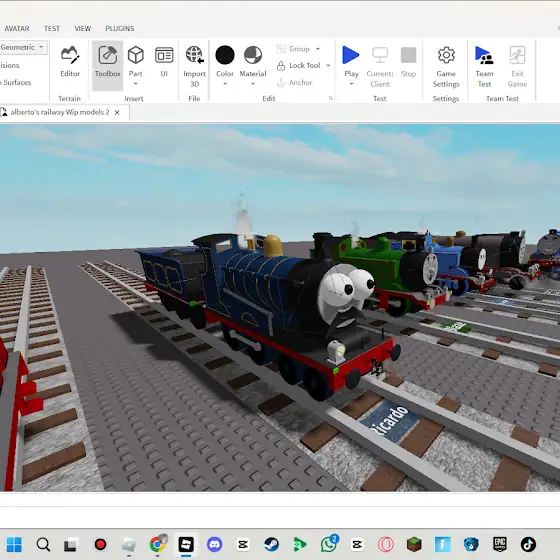Expand the Lock Tool dropdown arrow

pos(328,65)
